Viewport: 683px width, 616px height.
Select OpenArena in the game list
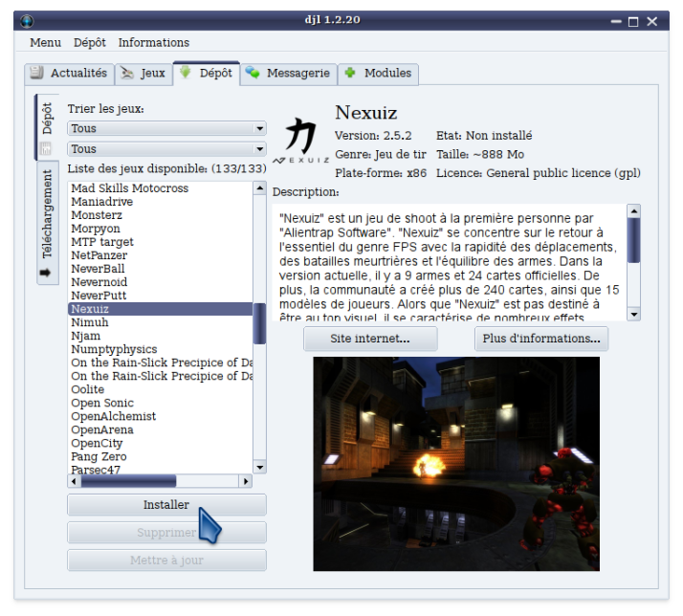pos(161,430)
